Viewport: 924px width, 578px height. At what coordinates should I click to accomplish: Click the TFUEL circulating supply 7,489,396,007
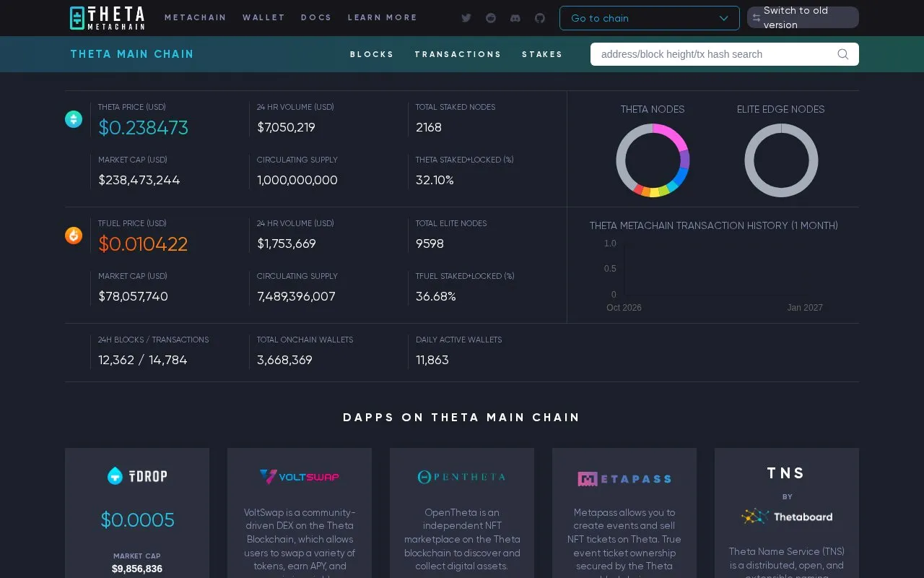(296, 297)
